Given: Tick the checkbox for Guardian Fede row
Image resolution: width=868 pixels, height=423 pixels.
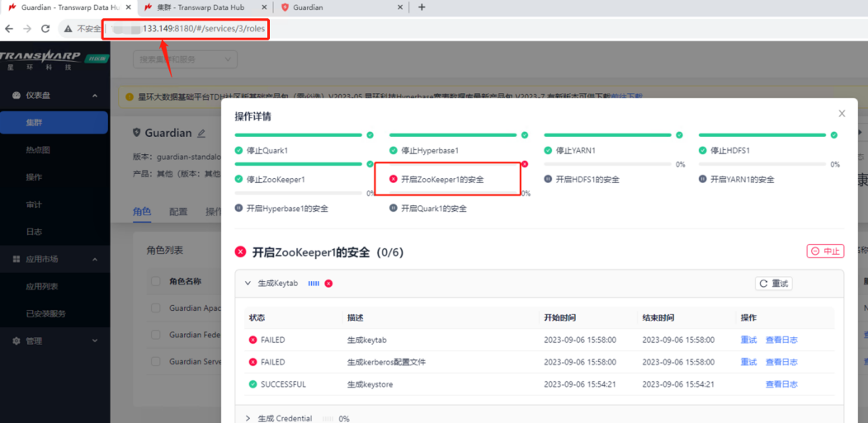Looking at the screenshot, I should click(156, 335).
